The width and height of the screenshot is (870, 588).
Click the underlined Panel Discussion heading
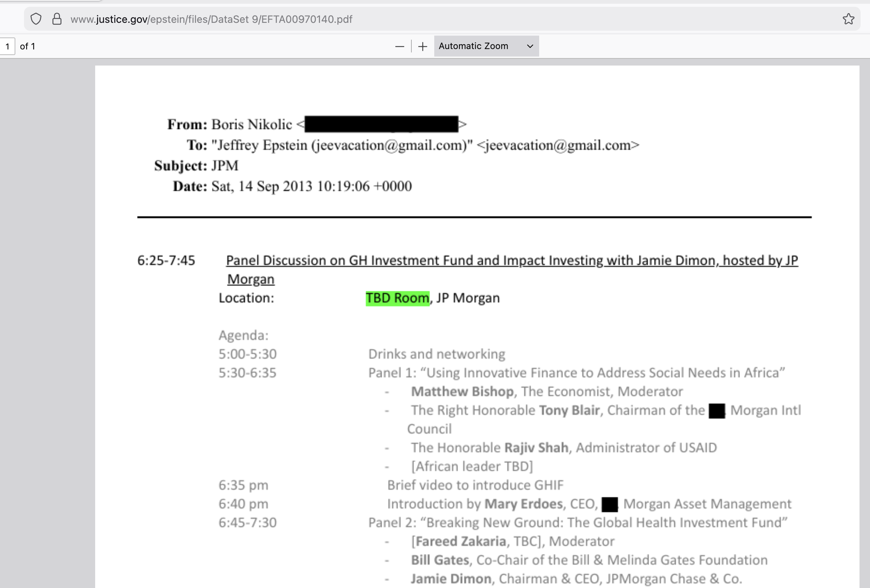(x=512, y=260)
